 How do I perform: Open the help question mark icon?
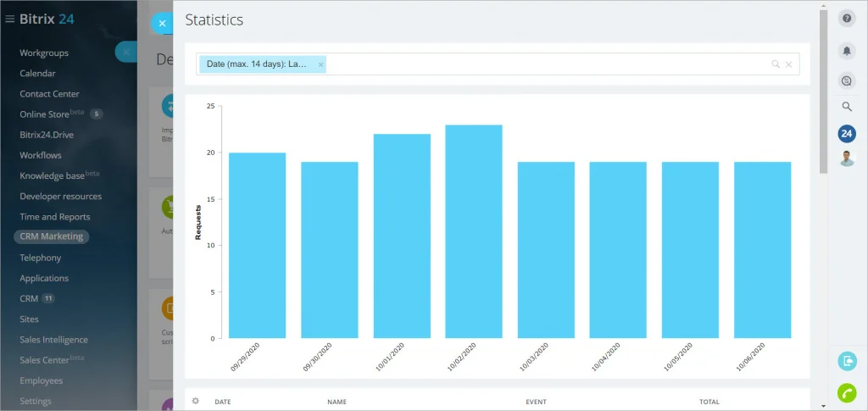[847, 19]
